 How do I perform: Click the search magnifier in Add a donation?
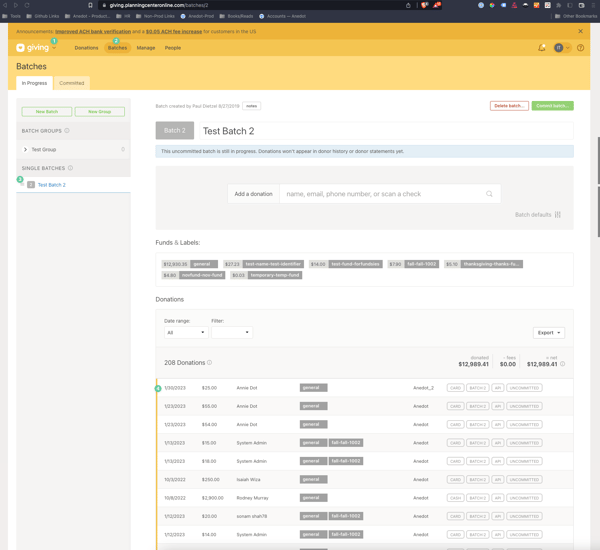click(489, 194)
